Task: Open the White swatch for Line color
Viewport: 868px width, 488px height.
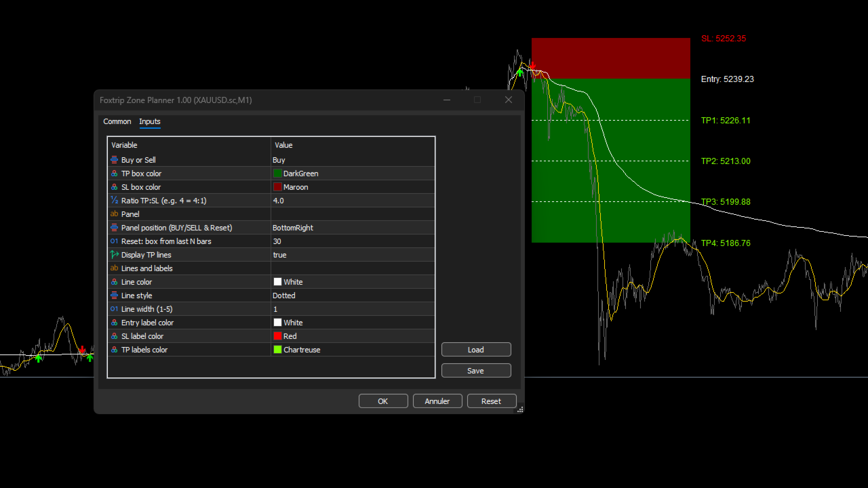Action: click(x=277, y=282)
